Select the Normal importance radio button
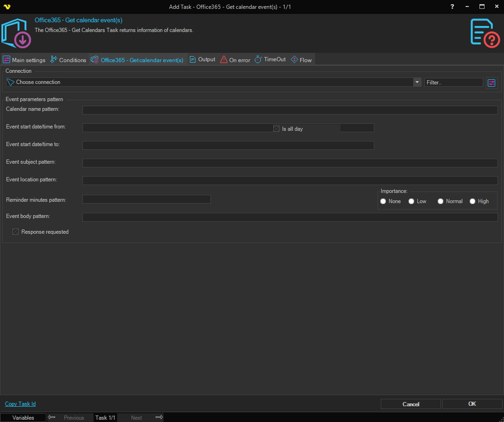Screen dimensions: 504x422 coord(441,201)
